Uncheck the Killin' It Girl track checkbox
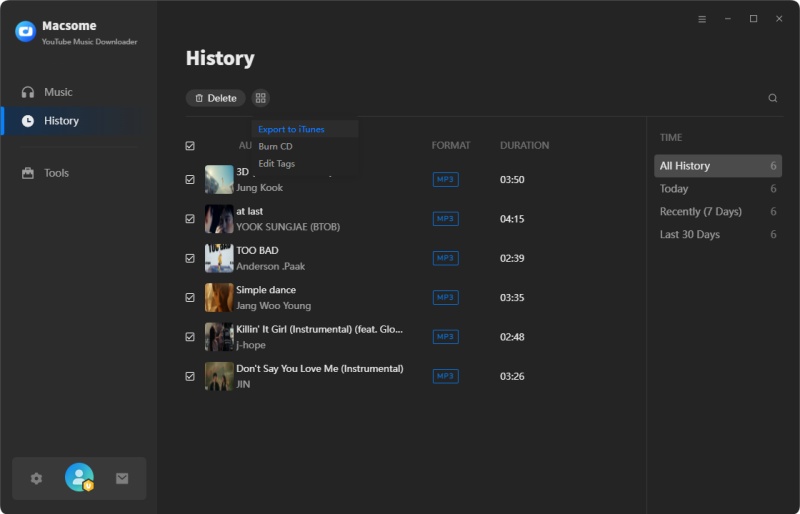This screenshot has height=514, width=800. [x=190, y=337]
